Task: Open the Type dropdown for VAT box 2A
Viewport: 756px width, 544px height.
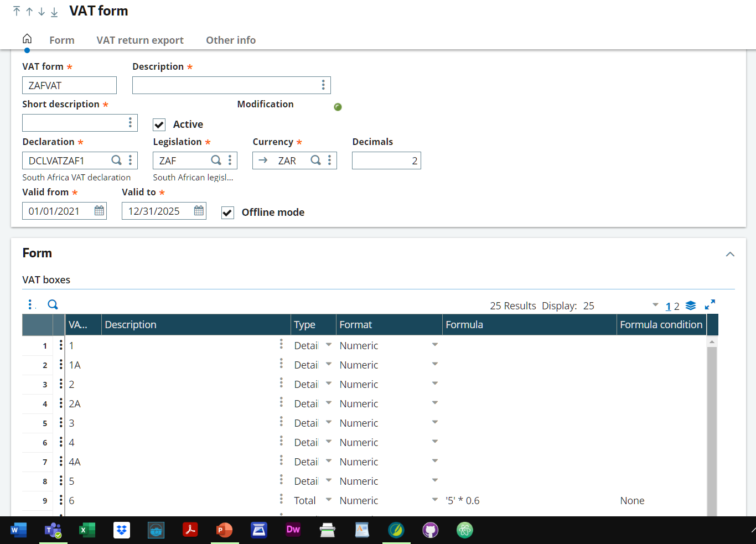Action: pyautogui.click(x=329, y=403)
